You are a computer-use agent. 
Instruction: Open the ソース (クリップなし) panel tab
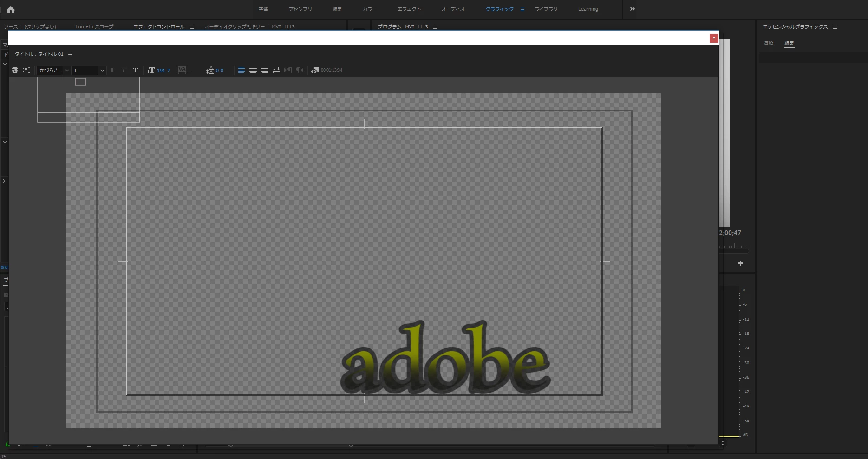click(30, 26)
